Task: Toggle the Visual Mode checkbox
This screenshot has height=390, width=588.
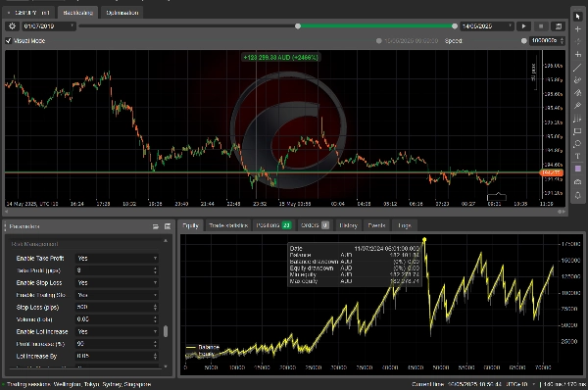Action: coord(8,41)
